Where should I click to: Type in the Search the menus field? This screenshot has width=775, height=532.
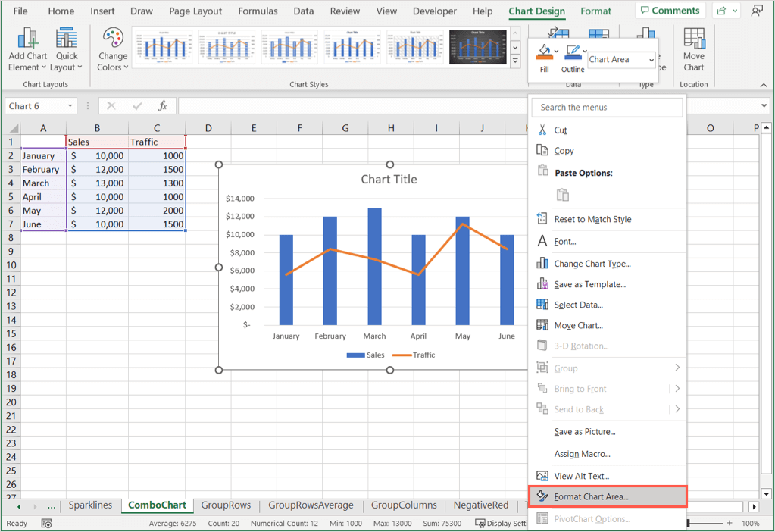pos(607,108)
